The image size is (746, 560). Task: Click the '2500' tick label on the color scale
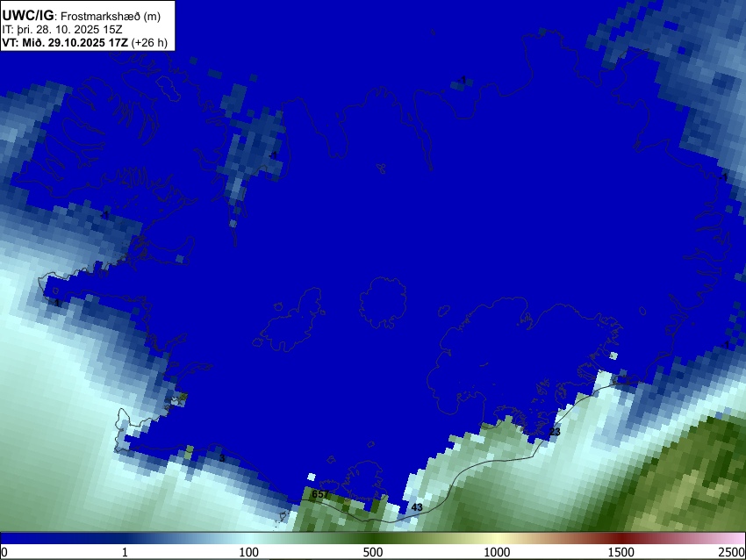click(733, 552)
